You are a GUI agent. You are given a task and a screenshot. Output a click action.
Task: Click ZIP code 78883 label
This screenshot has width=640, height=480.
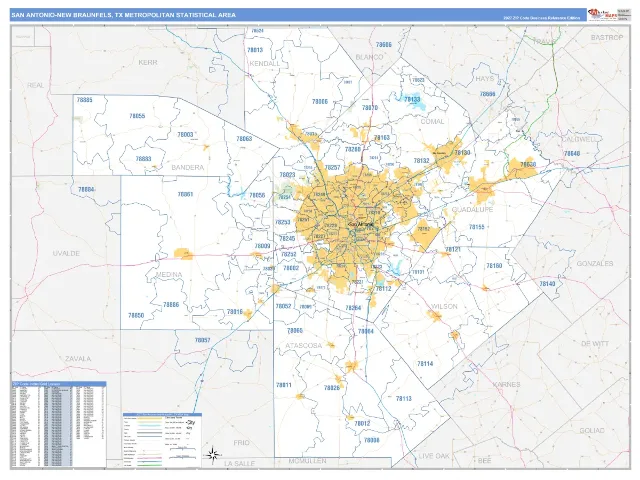[143, 159]
